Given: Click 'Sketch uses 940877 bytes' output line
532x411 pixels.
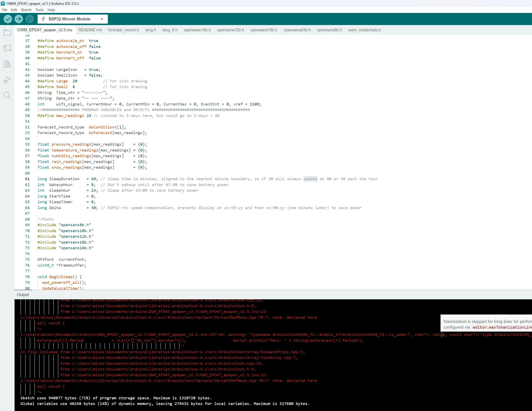Looking at the screenshot, I should click(x=116, y=398).
